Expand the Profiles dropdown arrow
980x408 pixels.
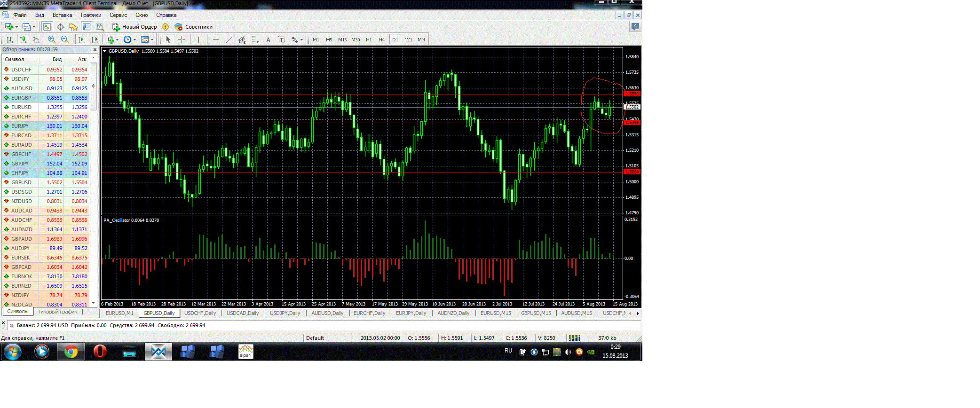point(34,27)
